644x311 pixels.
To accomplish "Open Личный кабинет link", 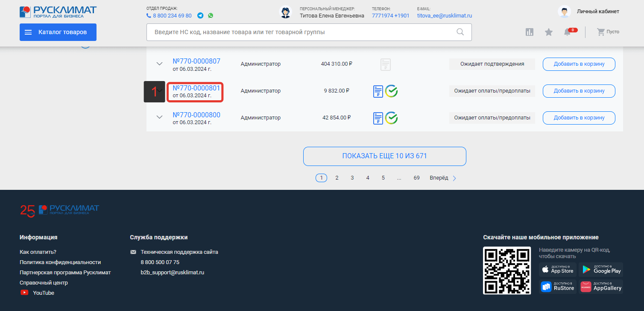I will (598, 12).
